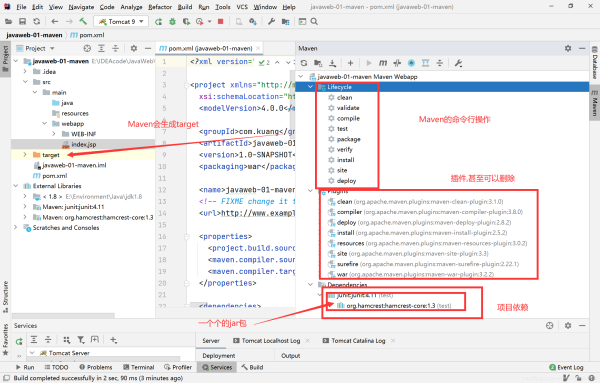Click the hammer Build Project icon
Image resolution: width=600 pixels, height=383 pixels.
pos(83,21)
